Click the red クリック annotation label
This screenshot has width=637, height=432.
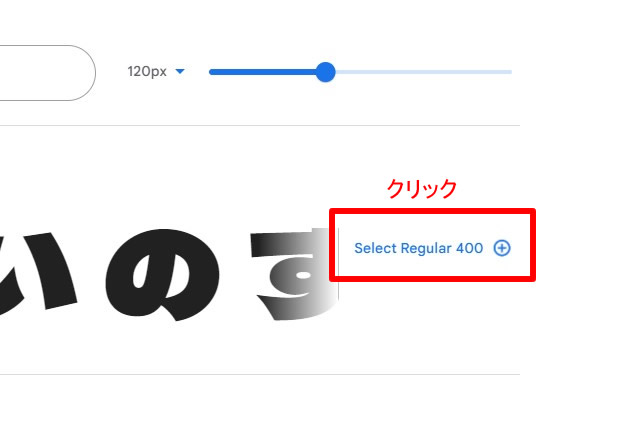pyautogui.click(x=422, y=189)
